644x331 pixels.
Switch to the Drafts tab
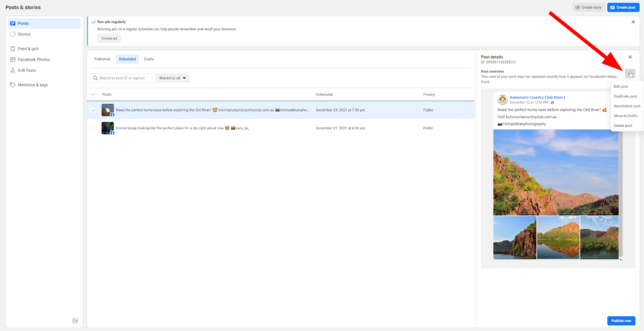tap(149, 59)
